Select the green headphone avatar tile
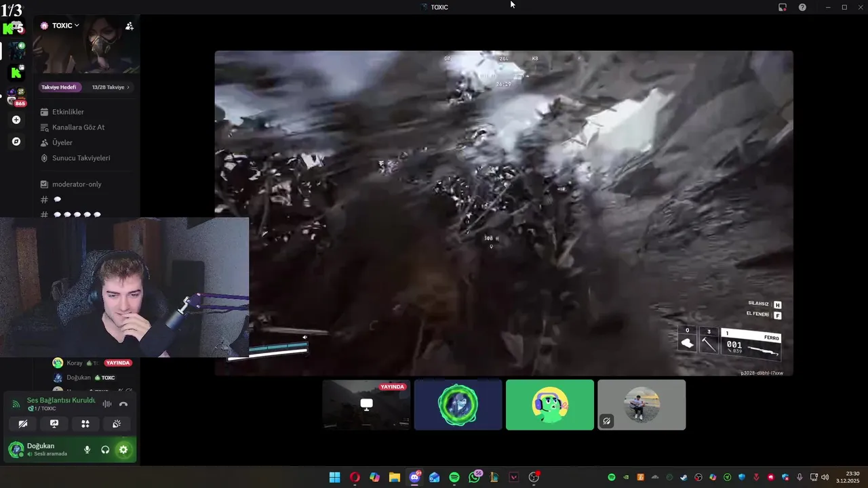The image size is (868, 488). pos(550,405)
